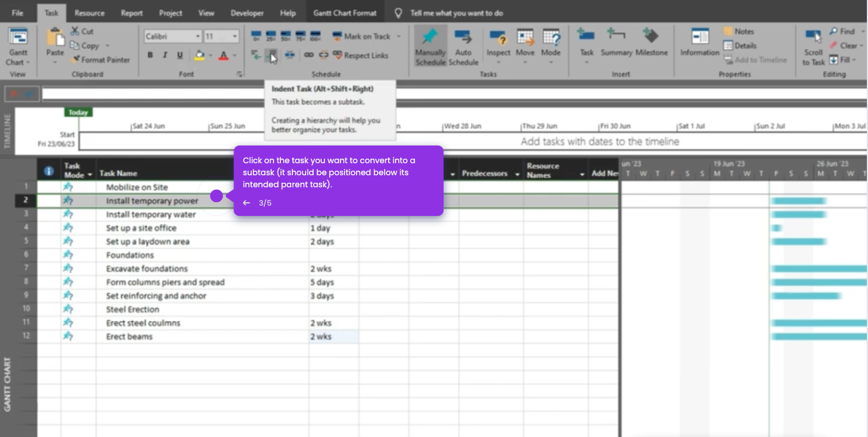Open the File menu
The height and width of the screenshot is (437, 868).
click(x=18, y=13)
